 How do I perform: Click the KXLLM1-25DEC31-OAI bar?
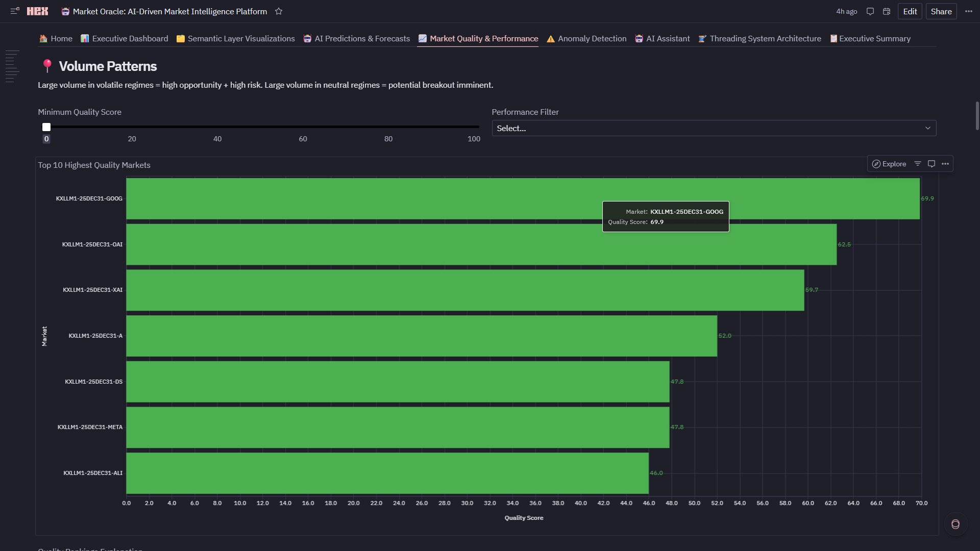(481, 244)
